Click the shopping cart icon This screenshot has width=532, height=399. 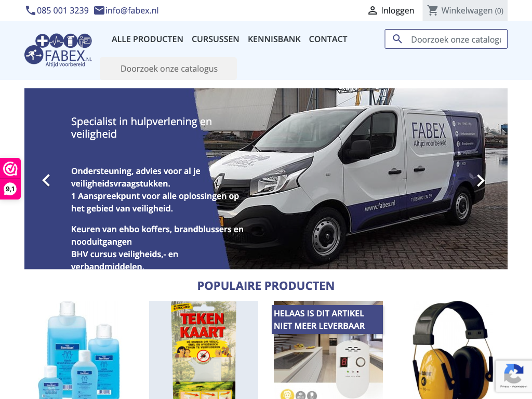coord(433,10)
